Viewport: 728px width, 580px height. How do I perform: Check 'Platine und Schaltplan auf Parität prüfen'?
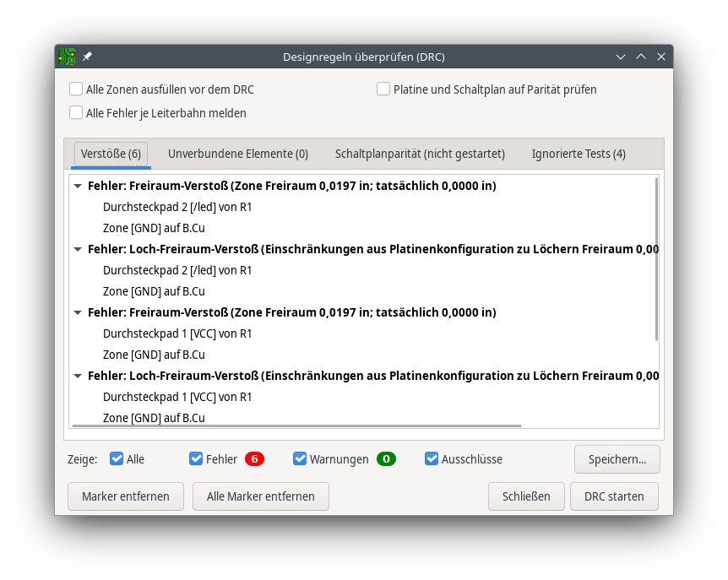point(383,89)
